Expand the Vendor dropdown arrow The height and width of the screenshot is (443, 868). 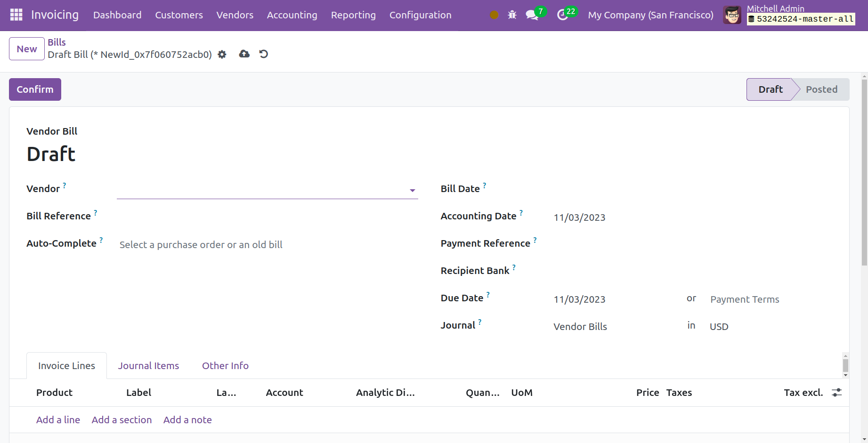(412, 191)
